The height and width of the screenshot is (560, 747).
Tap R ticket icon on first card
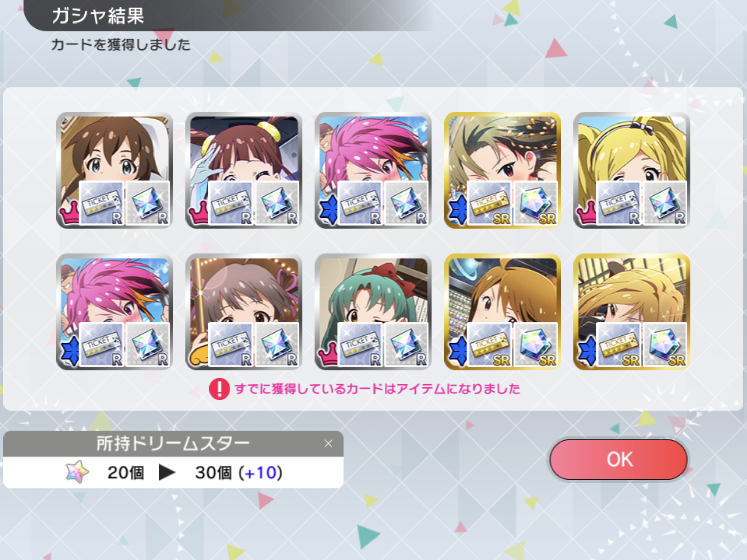pyautogui.click(x=101, y=203)
